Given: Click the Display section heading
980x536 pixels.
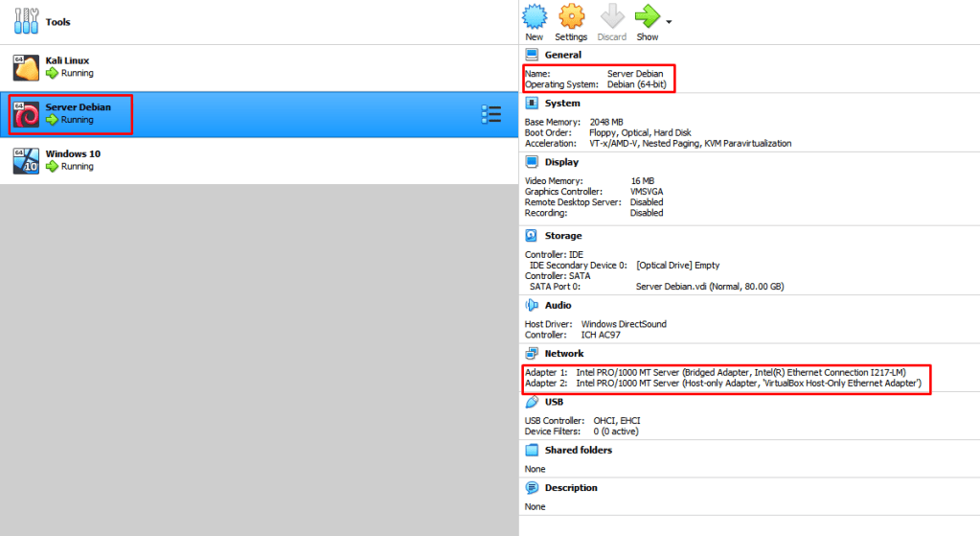Looking at the screenshot, I should [x=561, y=162].
